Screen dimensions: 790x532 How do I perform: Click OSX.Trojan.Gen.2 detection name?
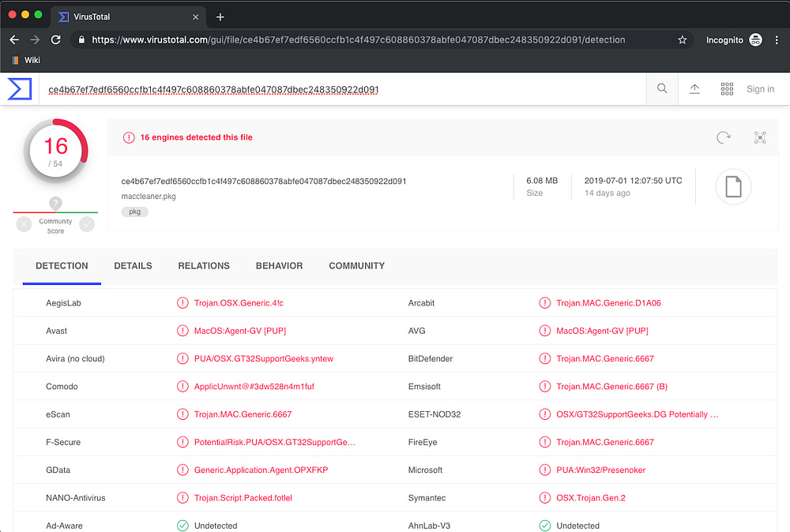(x=590, y=498)
